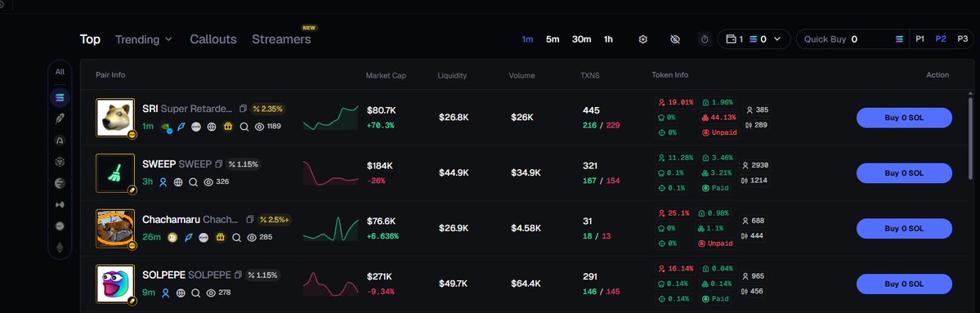
Task: Select the feather chain icon in sidebar
Action: pyautogui.click(x=60, y=118)
